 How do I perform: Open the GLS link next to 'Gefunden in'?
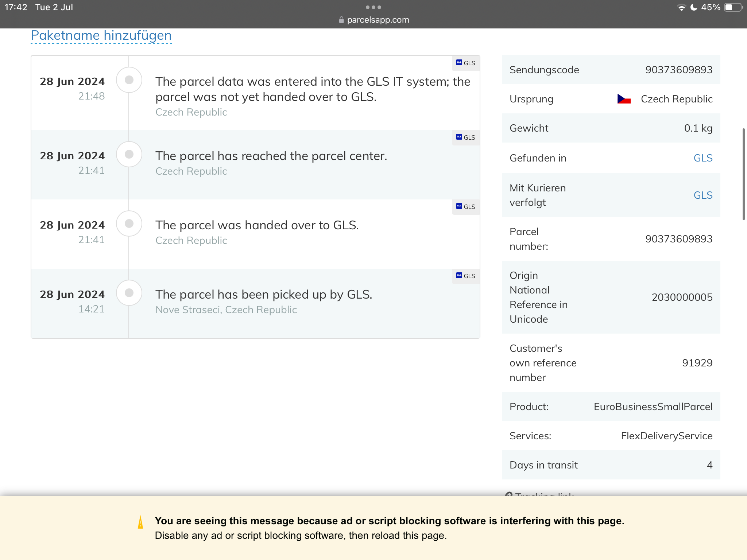[703, 158]
